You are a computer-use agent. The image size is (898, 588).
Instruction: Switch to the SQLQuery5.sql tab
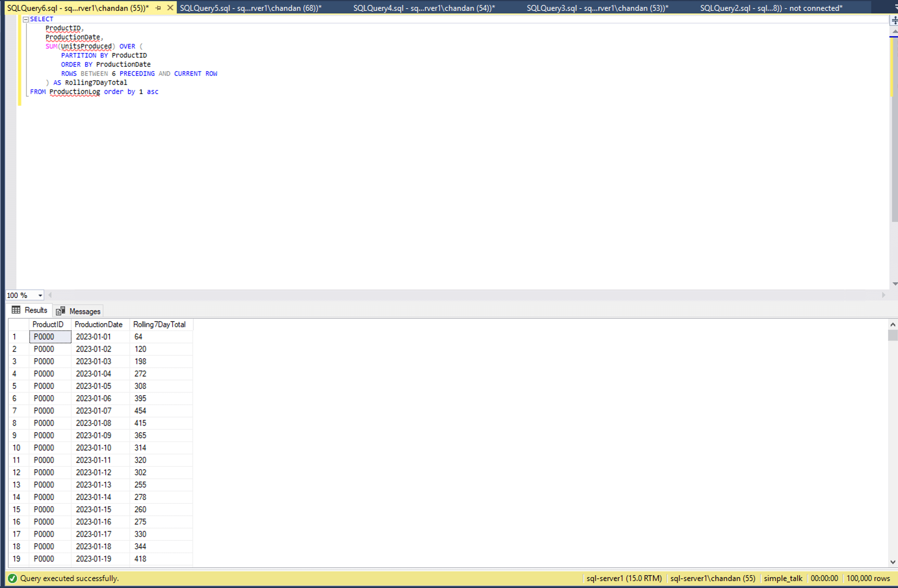pyautogui.click(x=250, y=8)
